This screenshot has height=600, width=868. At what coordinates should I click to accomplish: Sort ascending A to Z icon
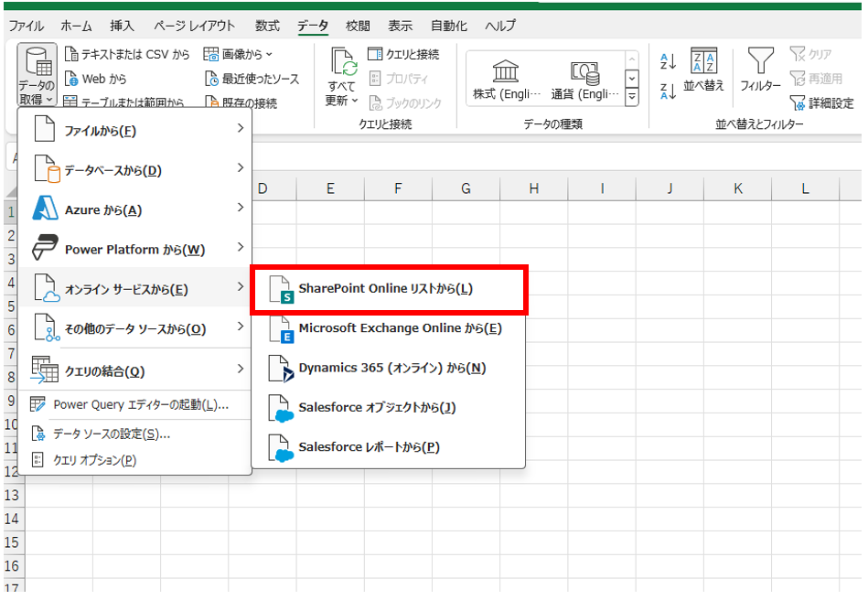(x=669, y=61)
